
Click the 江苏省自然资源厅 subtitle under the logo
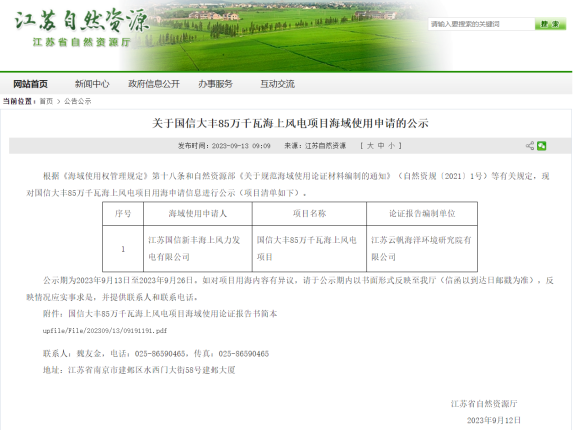point(81,42)
